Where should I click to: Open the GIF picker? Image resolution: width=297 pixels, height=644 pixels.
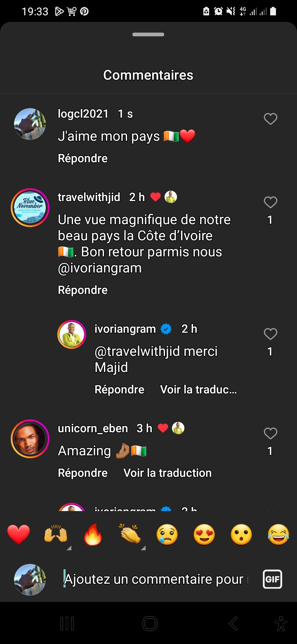pos(272,579)
